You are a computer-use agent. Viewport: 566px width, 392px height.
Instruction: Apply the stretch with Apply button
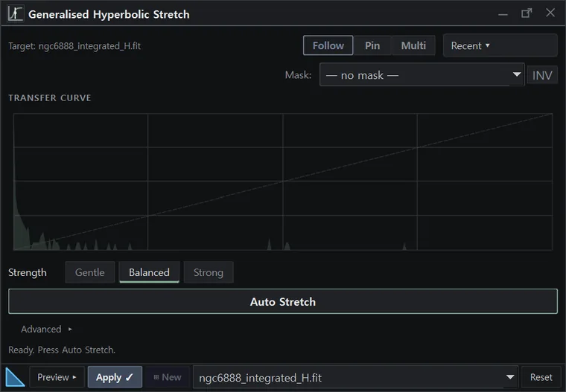click(115, 377)
